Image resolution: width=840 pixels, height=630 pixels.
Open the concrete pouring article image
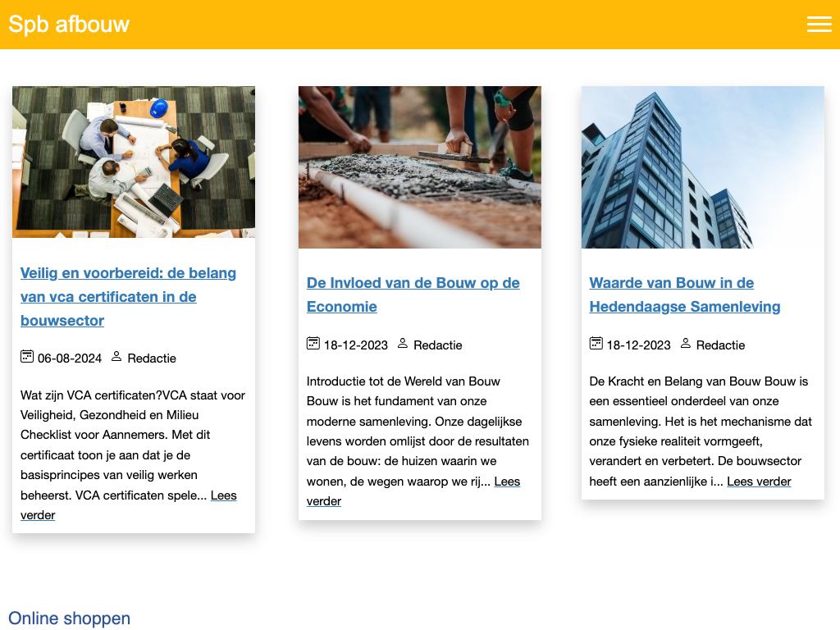[x=419, y=167]
